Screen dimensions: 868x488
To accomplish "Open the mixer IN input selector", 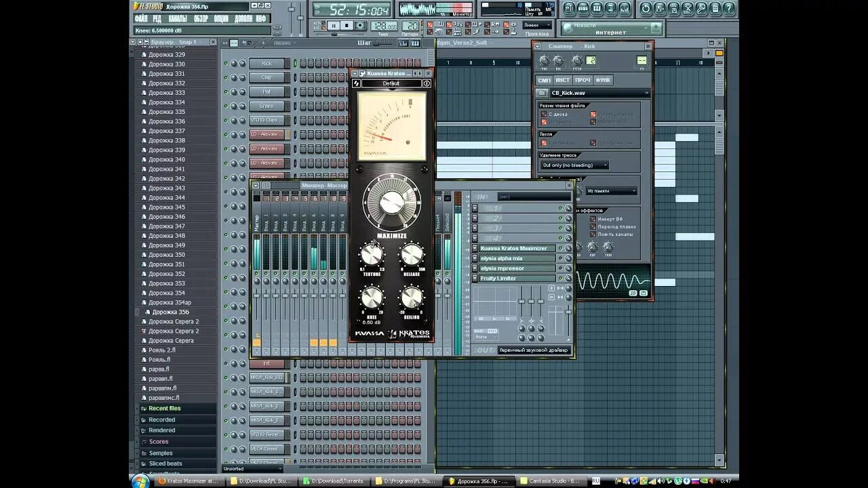I will tap(534, 197).
